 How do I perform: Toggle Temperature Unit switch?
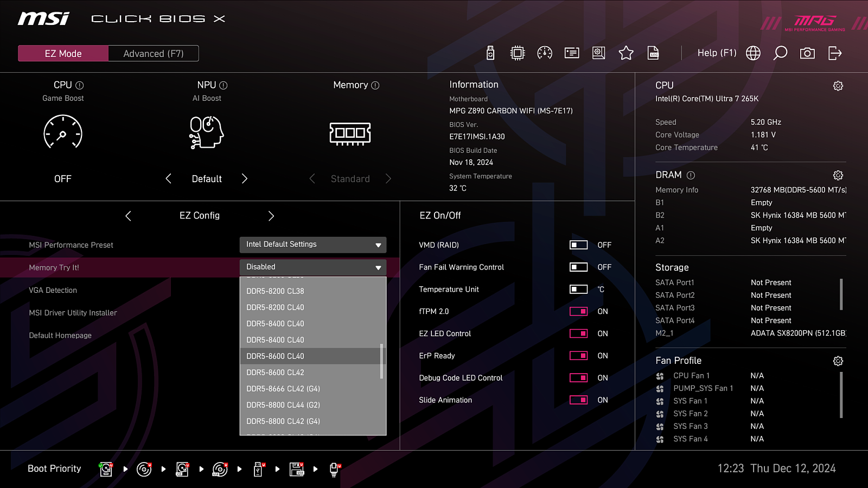click(578, 290)
